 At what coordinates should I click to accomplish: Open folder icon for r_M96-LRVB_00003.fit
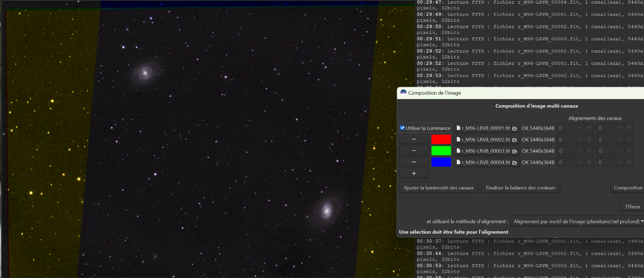(x=514, y=151)
